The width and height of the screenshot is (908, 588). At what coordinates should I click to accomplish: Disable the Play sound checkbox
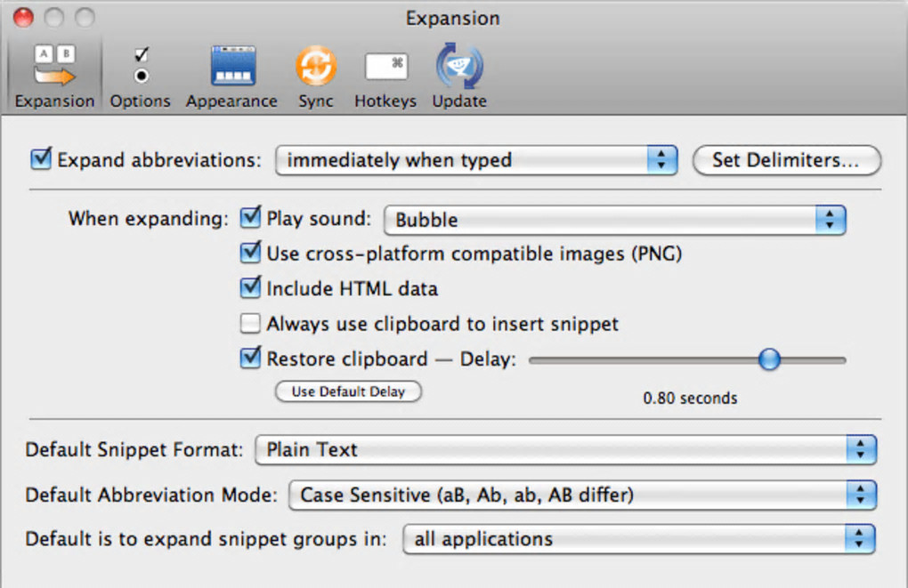coord(250,219)
